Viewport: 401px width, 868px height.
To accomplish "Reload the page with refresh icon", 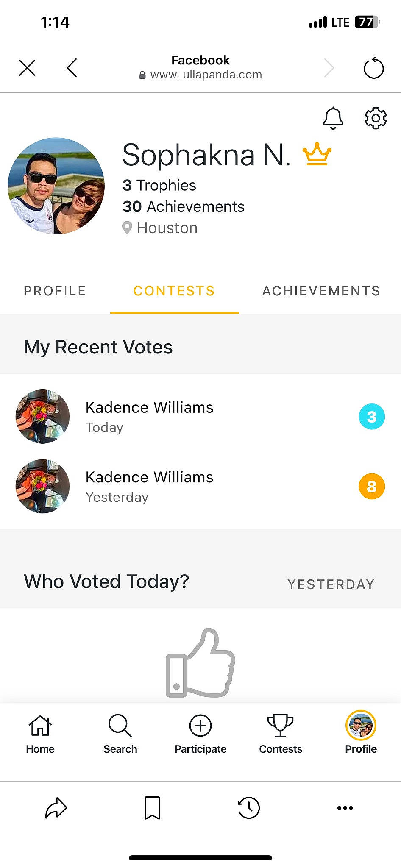I will [x=373, y=68].
